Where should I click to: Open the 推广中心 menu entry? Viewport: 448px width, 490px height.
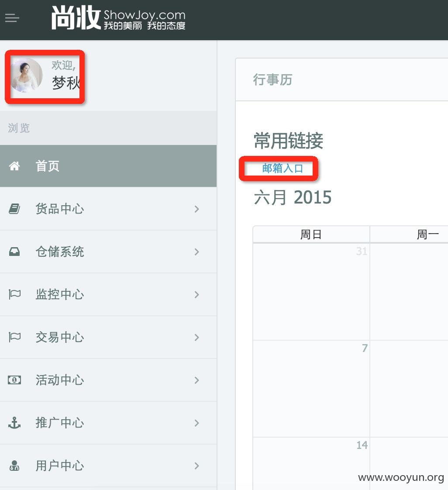pos(108,423)
